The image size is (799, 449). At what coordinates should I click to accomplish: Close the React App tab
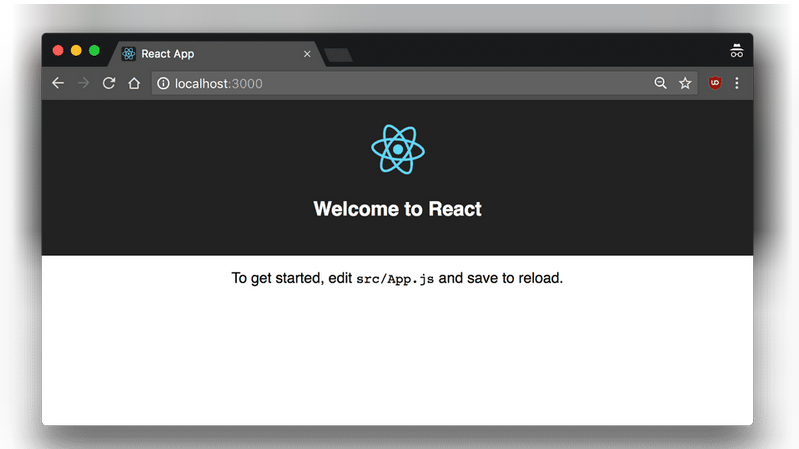coord(307,54)
